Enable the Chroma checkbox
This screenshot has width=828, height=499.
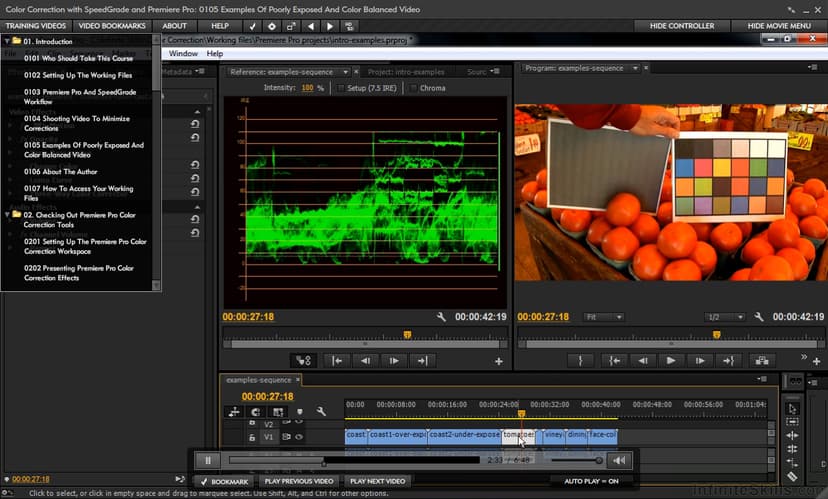(413, 88)
